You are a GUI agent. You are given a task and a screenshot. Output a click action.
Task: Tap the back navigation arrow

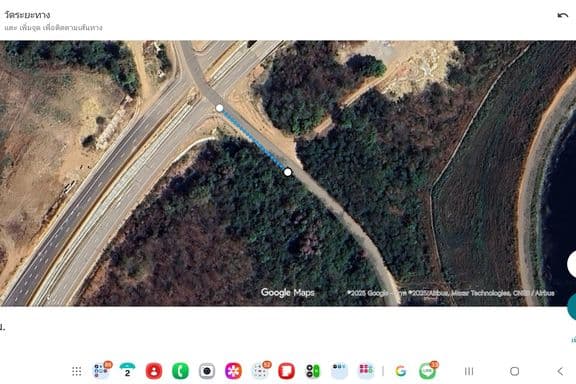pos(560,371)
